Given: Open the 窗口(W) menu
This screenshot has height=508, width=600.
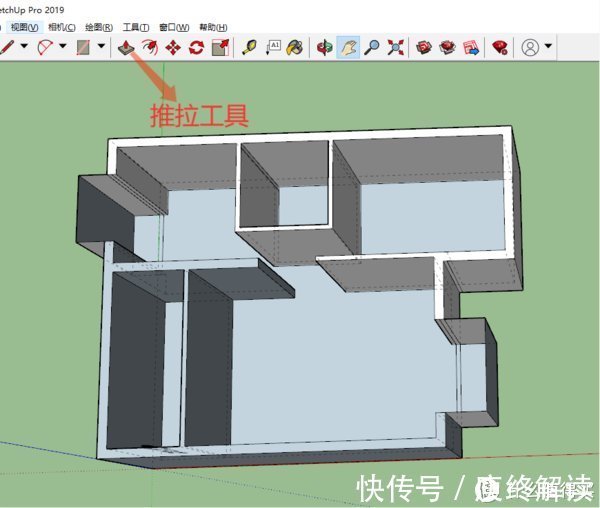Looking at the screenshot, I should tap(174, 27).
